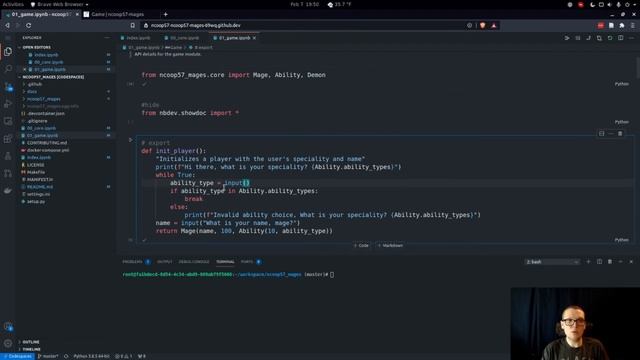Viewport: 640px width, 360px height.
Task: Click the split editor icon
Action: click(620, 38)
